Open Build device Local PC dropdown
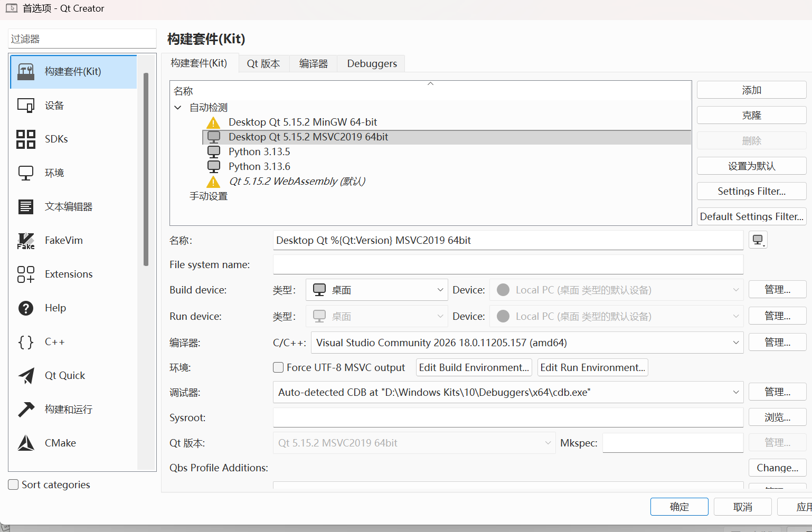Image resolution: width=812 pixels, height=532 pixels. (616, 290)
